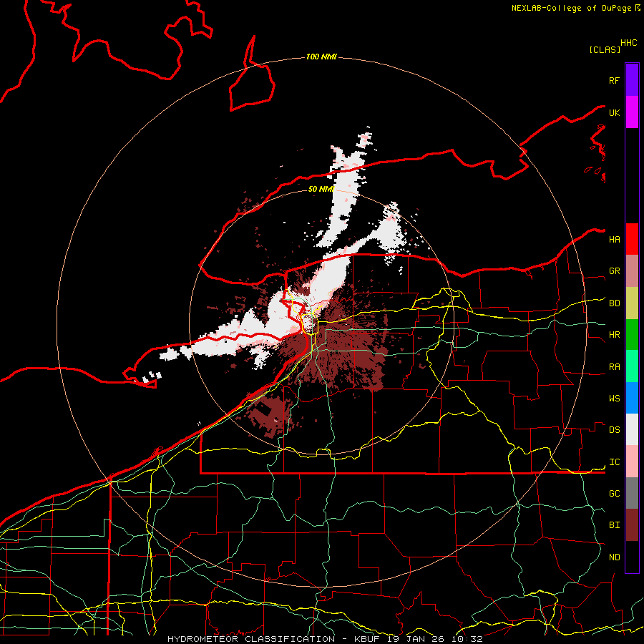Viewport: 644px width, 644px height.
Task: Select the white DS legend swatch
Action: 632,429
